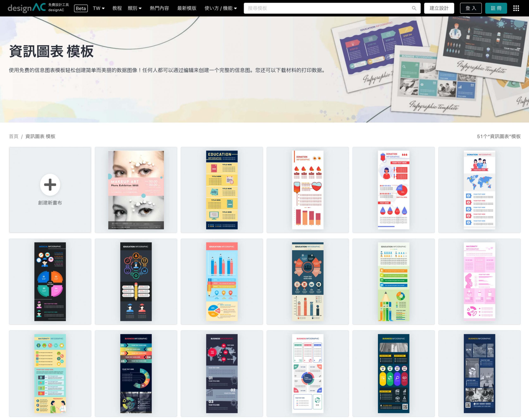Click the 首頁 breadcrumb link
The width and height of the screenshot is (529, 420).
[x=14, y=136]
